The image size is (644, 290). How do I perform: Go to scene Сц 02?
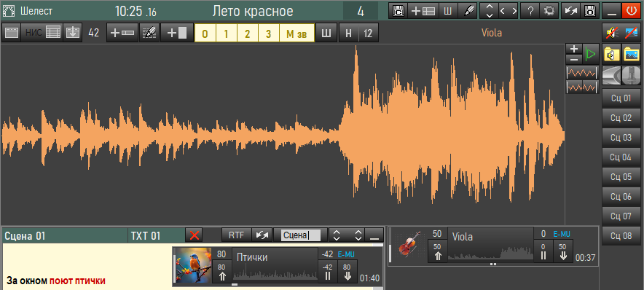point(621,118)
